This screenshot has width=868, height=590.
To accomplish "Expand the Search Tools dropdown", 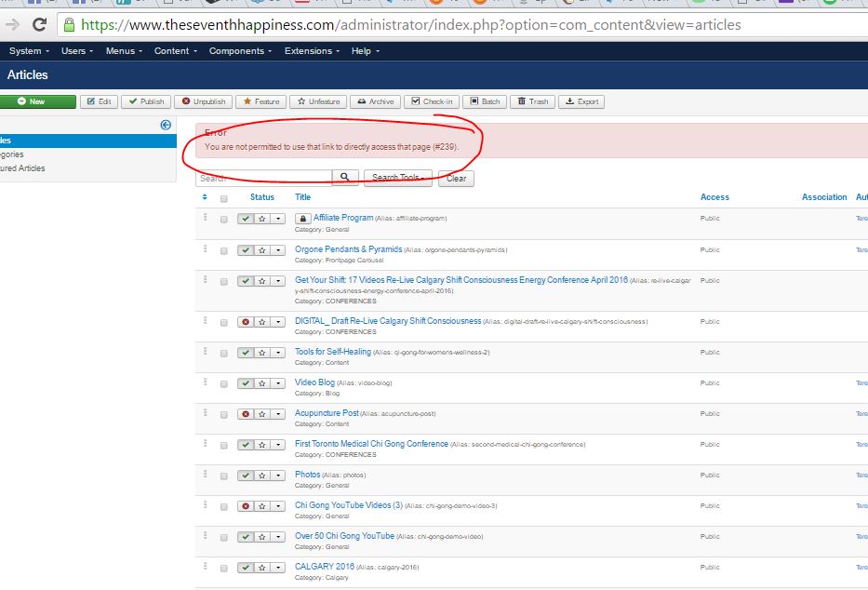I will (x=398, y=178).
